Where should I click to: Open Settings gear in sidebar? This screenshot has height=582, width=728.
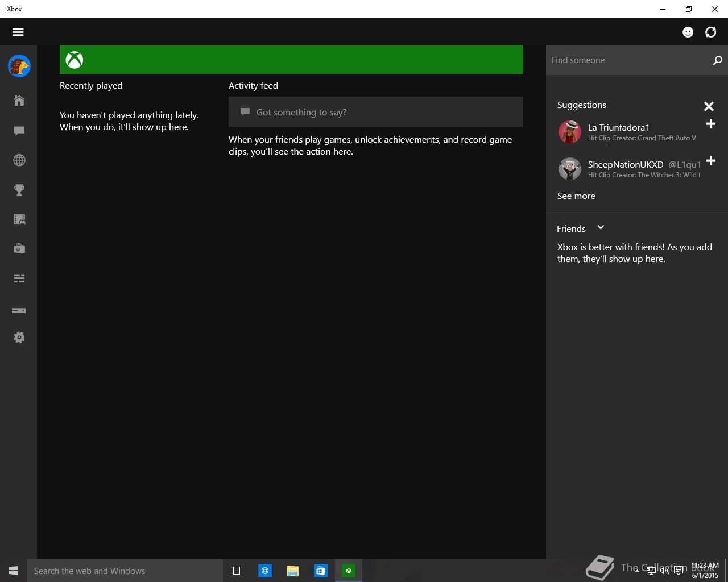click(19, 338)
